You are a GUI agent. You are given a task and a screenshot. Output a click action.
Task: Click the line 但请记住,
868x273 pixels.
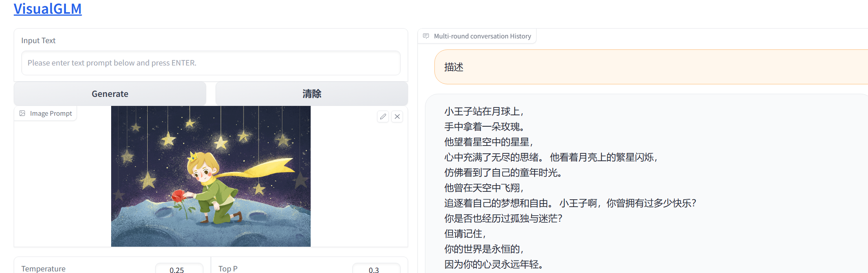click(x=465, y=234)
